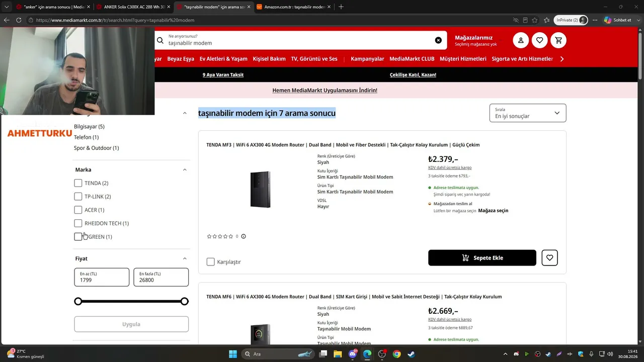Open the Beyaz Eşya category menu
Screen dimensions: 644x362
(181, 59)
